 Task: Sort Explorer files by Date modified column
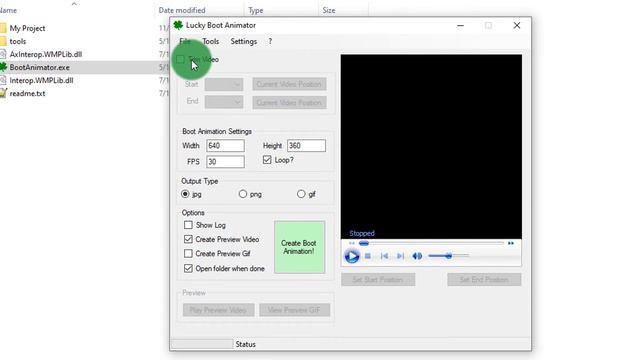click(x=182, y=10)
